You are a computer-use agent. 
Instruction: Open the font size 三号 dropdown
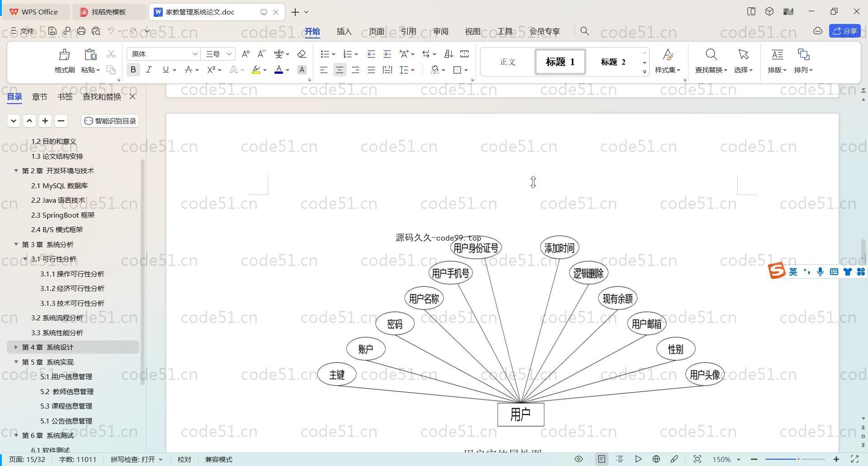tap(229, 54)
